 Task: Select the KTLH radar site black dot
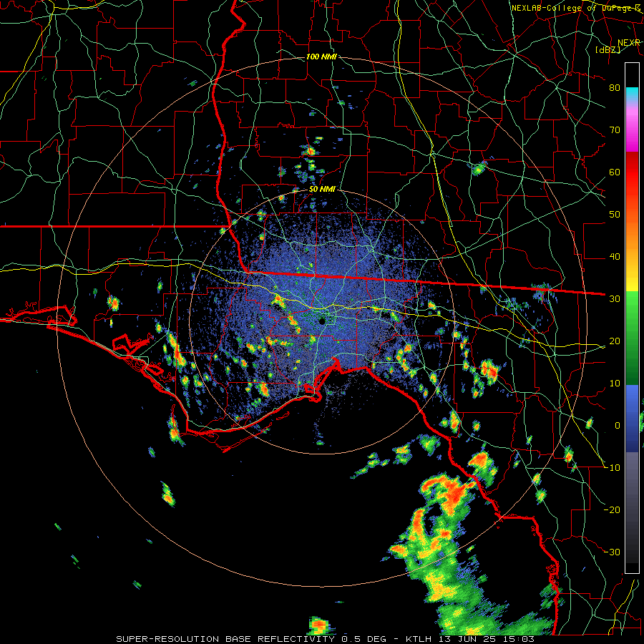point(322,321)
